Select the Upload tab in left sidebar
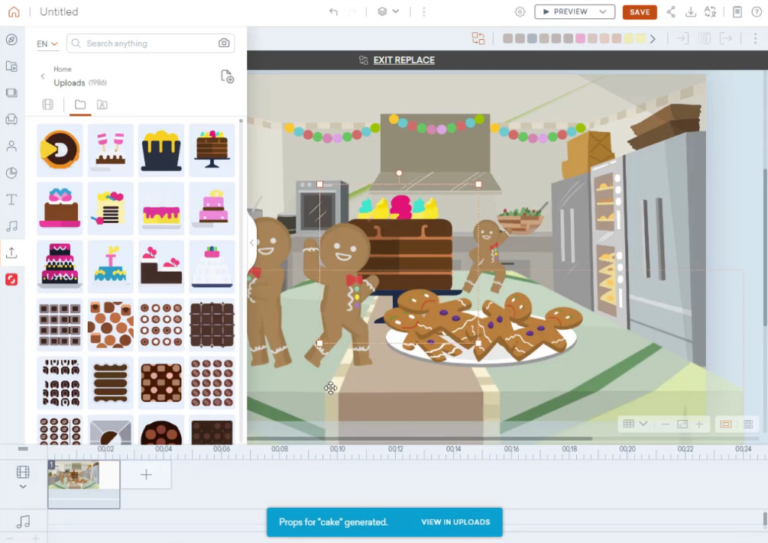 click(x=12, y=252)
